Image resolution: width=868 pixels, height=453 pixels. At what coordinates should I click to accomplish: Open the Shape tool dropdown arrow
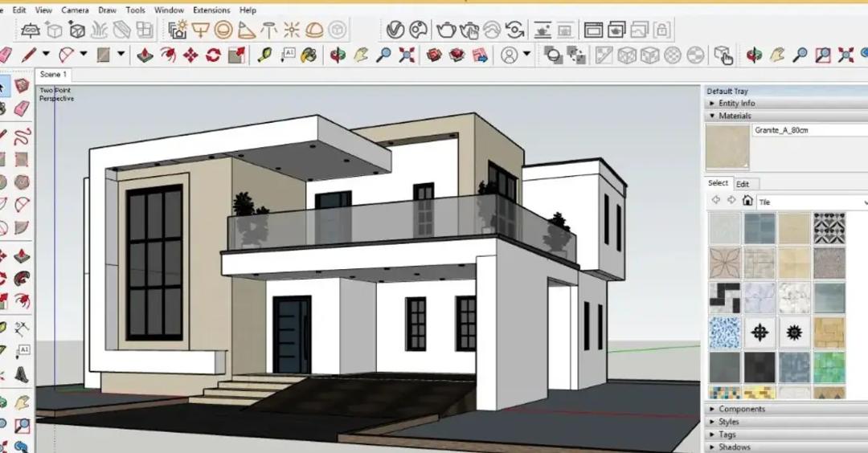point(121,55)
